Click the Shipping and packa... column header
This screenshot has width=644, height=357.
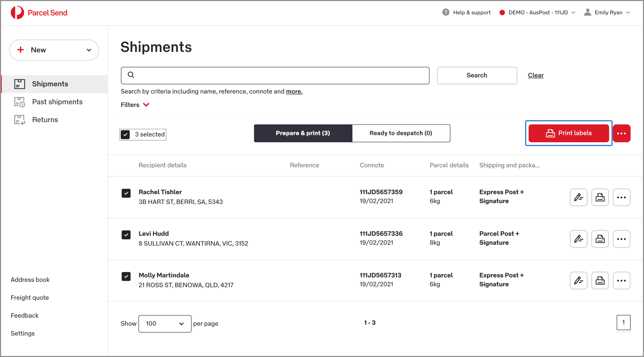point(510,165)
